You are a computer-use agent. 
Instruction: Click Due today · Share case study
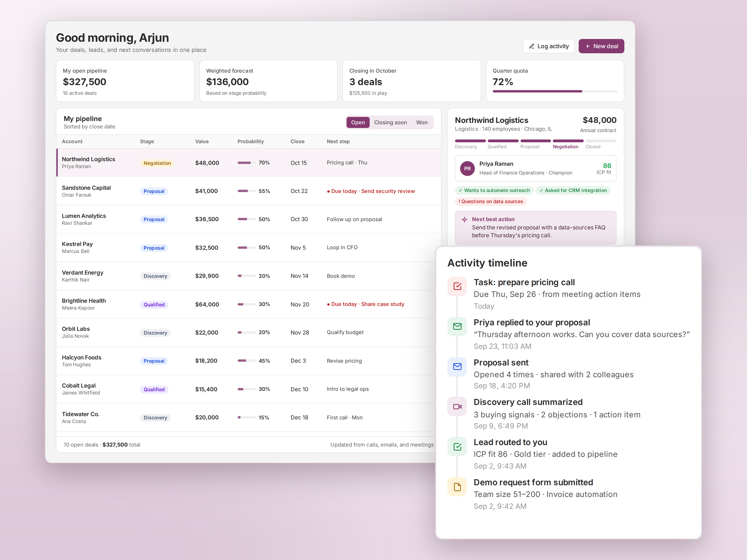point(365,304)
